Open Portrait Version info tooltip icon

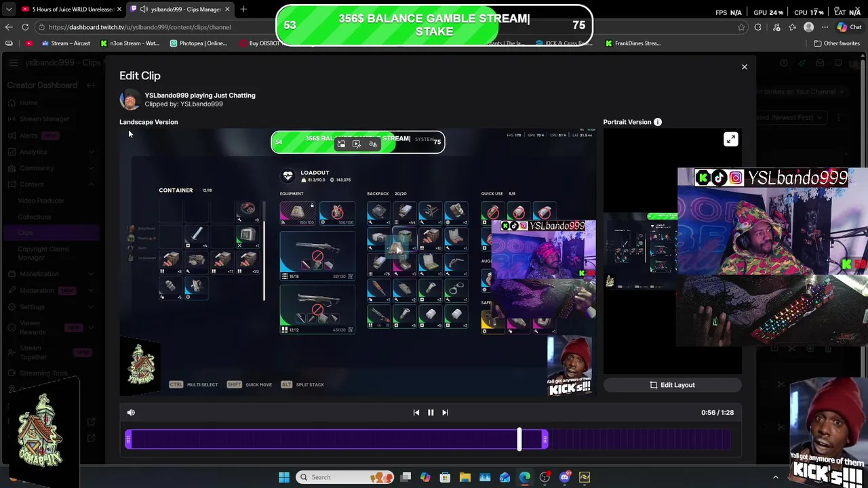[658, 122]
